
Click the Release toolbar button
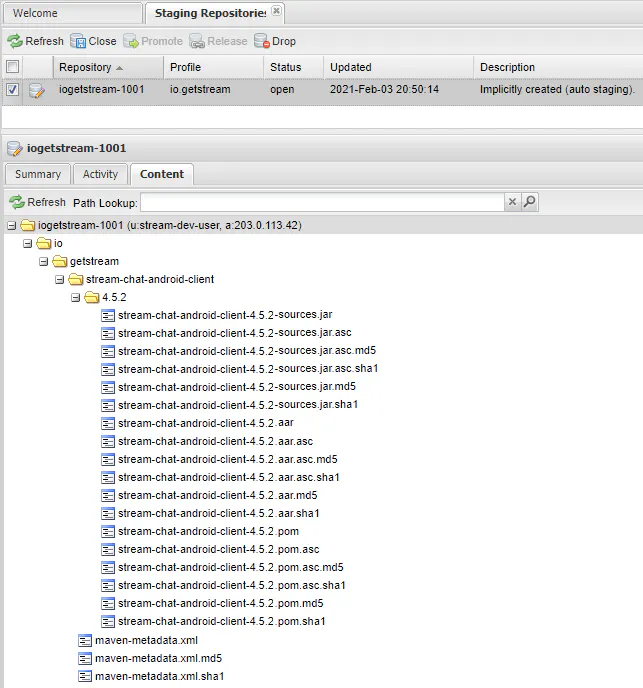(x=219, y=41)
